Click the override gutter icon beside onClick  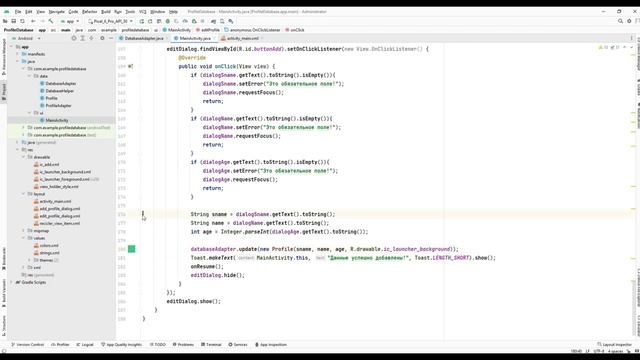tap(131, 66)
